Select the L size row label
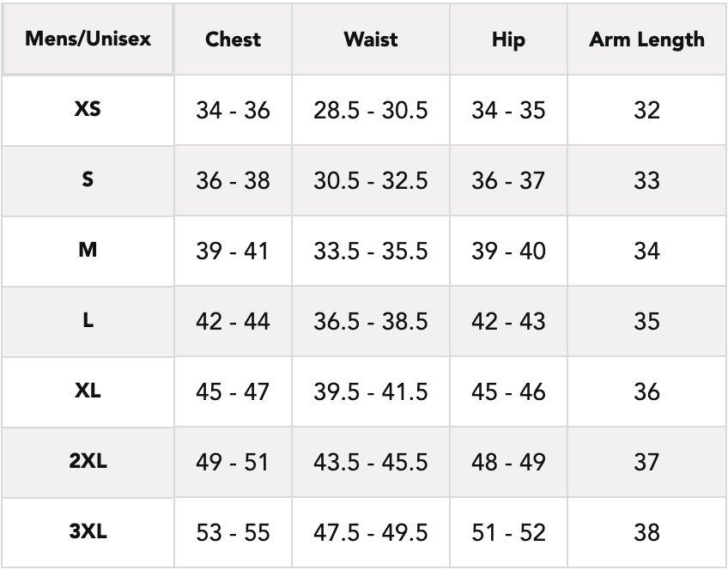The width and height of the screenshot is (728, 570). pos(88,321)
